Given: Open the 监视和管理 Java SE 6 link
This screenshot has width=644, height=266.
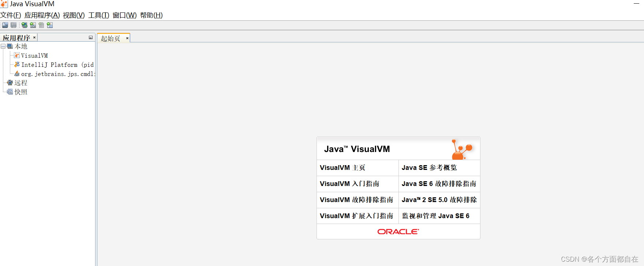Looking at the screenshot, I should point(436,216).
